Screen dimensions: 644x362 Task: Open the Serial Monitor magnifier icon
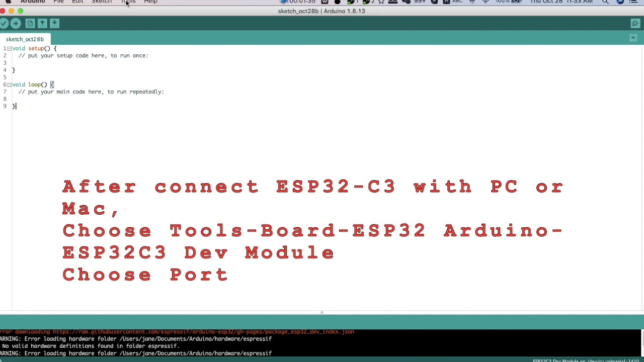[635, 23]
